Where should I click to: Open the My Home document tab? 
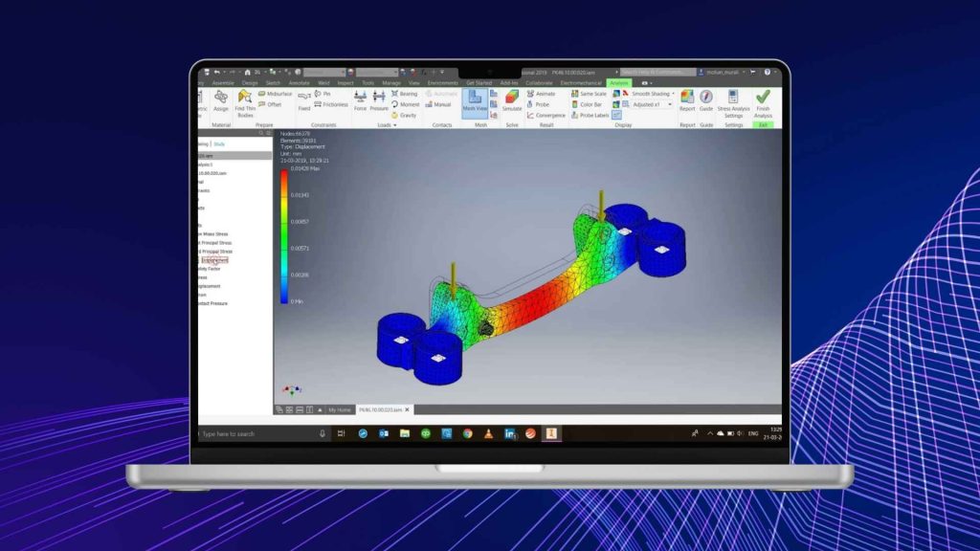[x=340, y=409]
